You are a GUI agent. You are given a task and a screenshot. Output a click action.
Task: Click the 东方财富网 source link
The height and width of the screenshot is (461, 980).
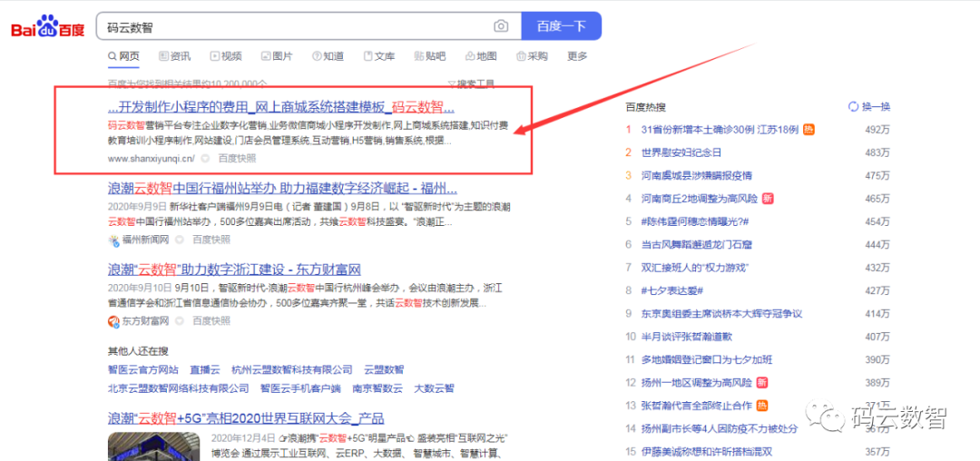(x=145, y=321)
